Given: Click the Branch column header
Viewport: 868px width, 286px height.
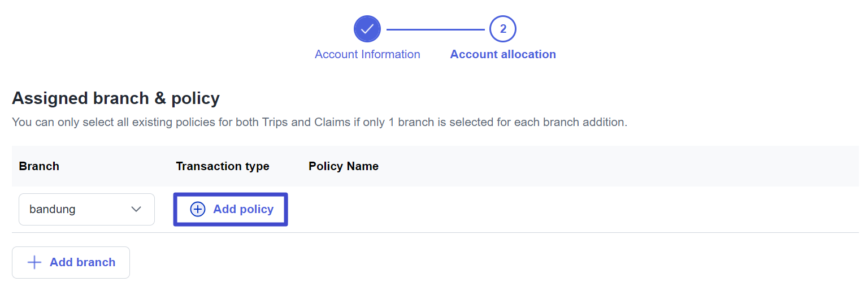Looking at the screenshot, I should pos(39,166).
